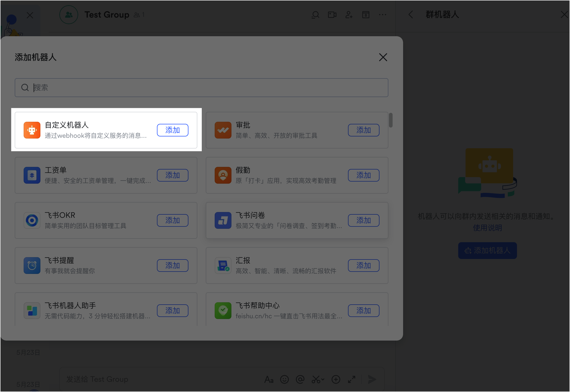Go back from 群机器人 panel
The height and width of the screenshot is (392, 570).
pyautogui.click(x=411, y=15)
